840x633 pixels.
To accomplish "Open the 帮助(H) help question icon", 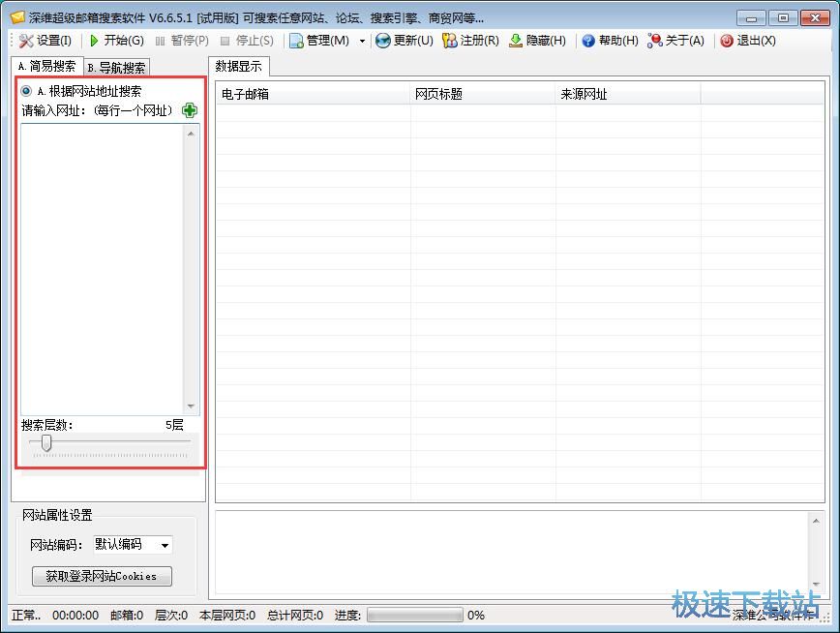I will point(588,41).
